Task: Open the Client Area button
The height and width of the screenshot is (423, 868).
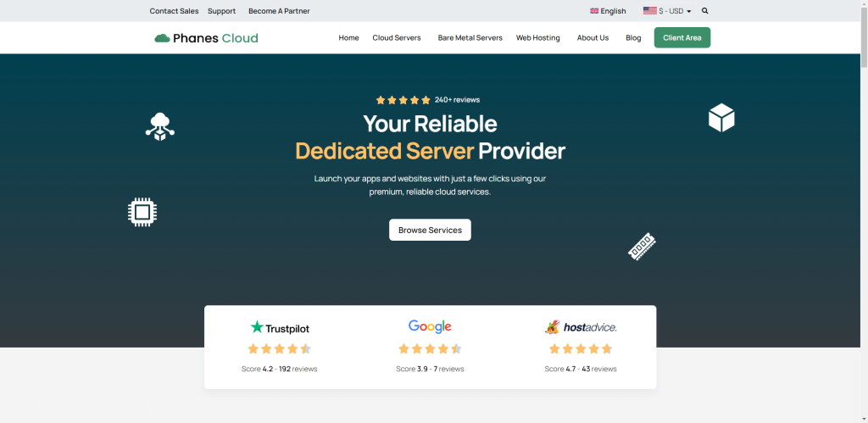Action: pos(682,37)
